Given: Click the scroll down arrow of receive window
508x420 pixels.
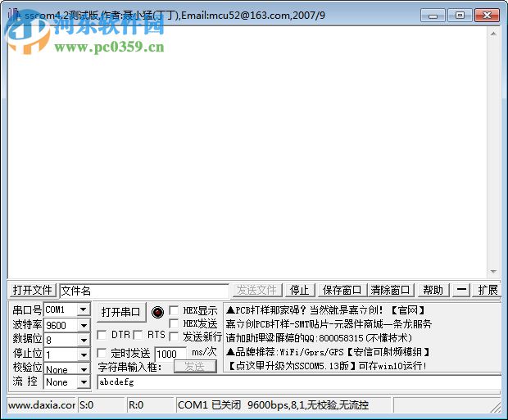Looking at the screenshot, I should pyautogui.click(x=493, y=271).
